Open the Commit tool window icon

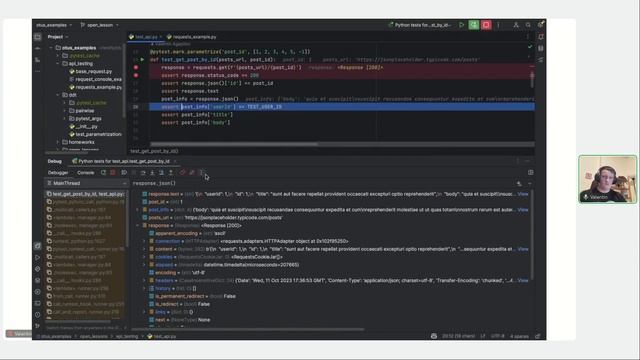pos(38,48)
